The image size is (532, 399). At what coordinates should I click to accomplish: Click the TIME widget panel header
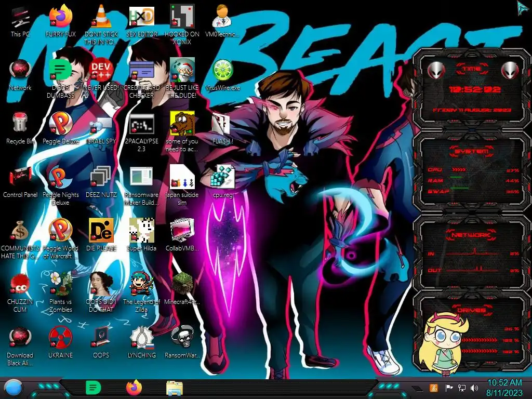pyautogui.click(x=472, y=69)
